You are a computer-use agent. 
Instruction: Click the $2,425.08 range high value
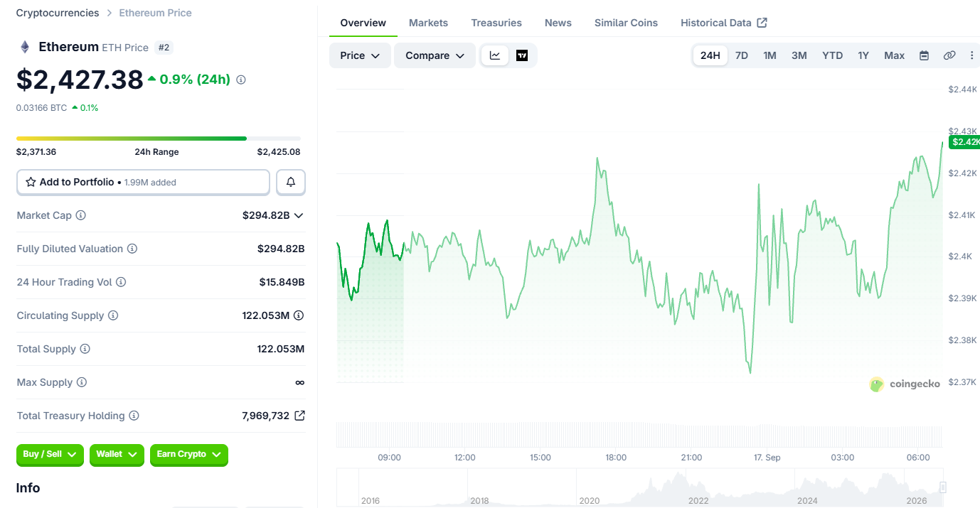tap(279, 152)
